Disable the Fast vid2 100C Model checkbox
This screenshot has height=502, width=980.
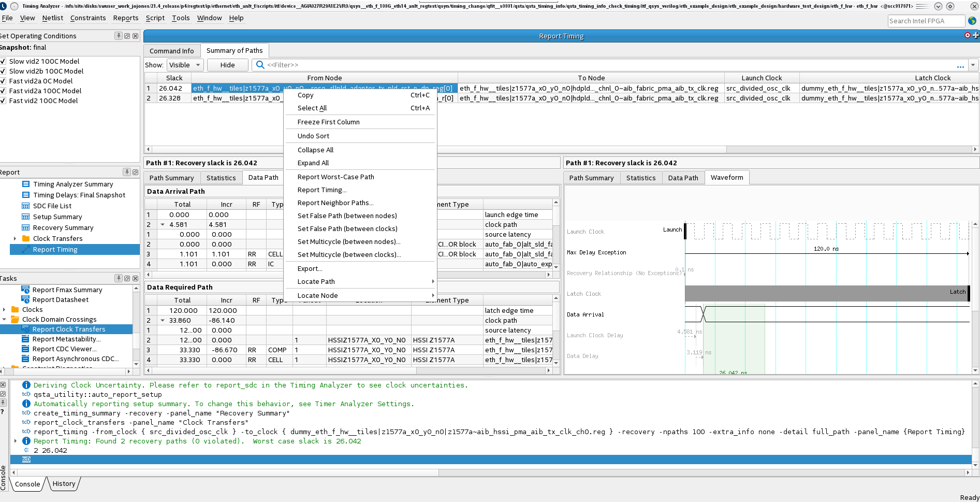[3, 101]
